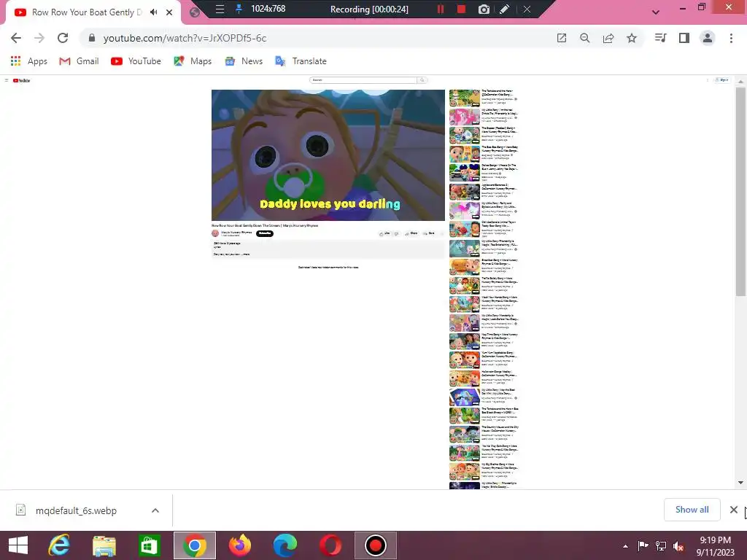747x560 pixels.
Task: Open link in app icon in address bar
Action: point(562,38)
